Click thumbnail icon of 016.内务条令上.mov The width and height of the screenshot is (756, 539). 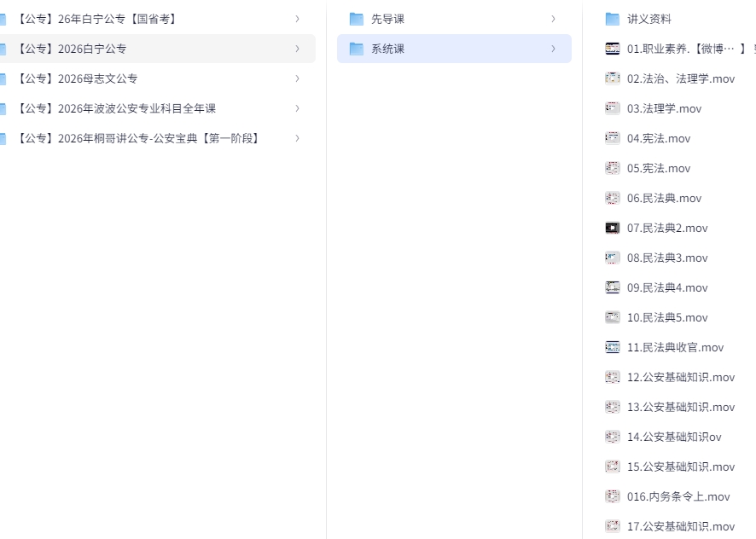613,497
